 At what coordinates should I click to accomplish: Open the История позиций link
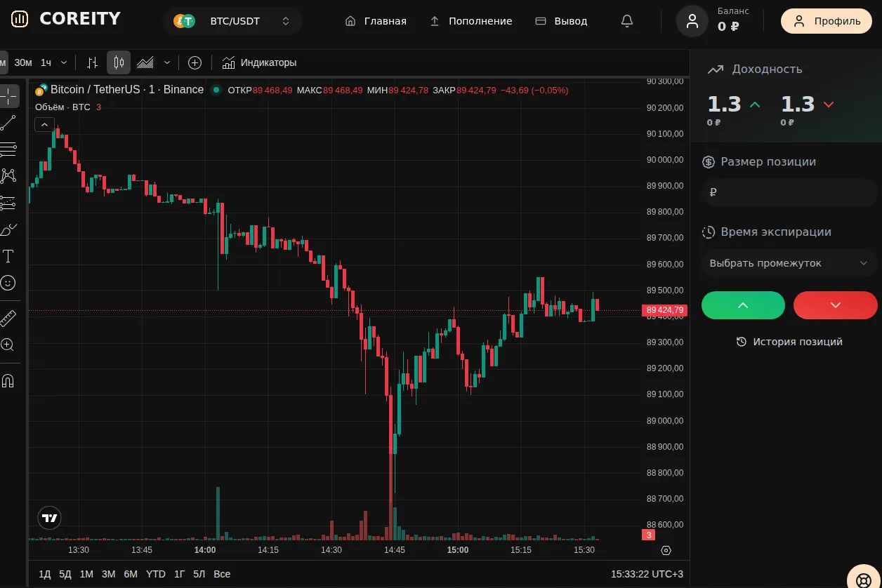click(789, 342)
